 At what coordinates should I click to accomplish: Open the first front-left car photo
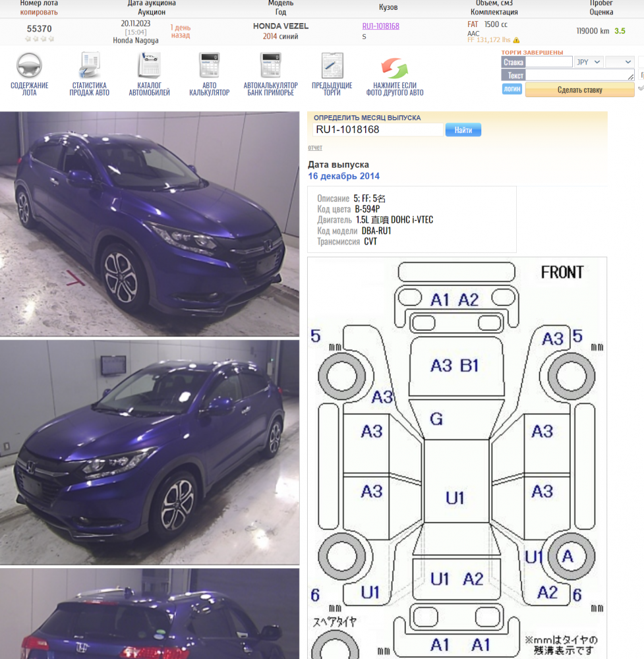[150, 224]
